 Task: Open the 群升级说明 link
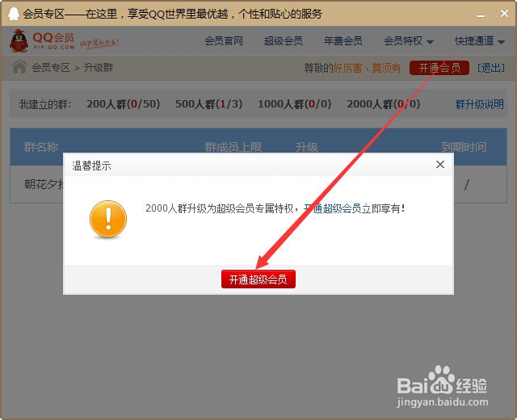479,104
